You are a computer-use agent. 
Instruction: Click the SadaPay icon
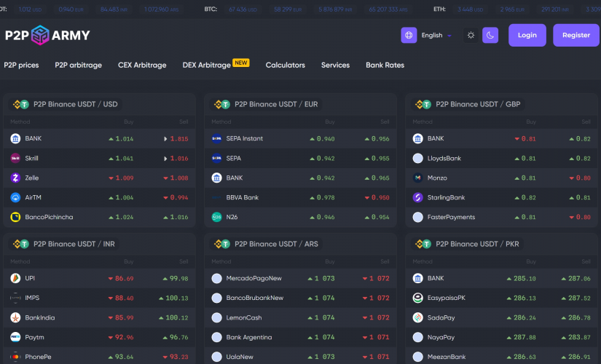pos(418,317)
